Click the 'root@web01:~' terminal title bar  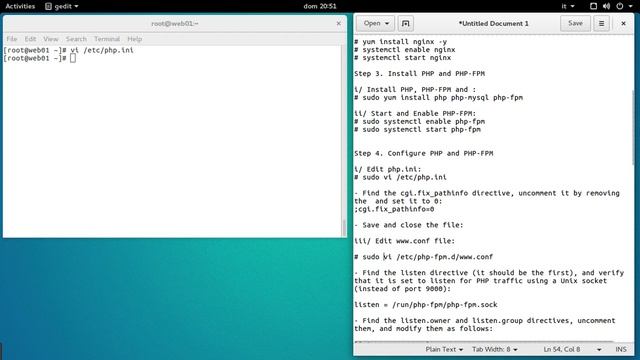(174, 24)
